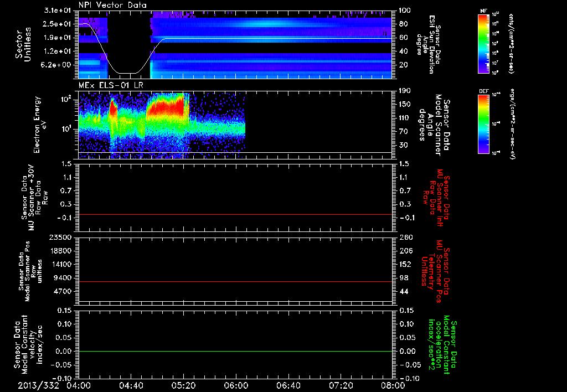Click the Electron Energy eV axis label

click(41, 125)
